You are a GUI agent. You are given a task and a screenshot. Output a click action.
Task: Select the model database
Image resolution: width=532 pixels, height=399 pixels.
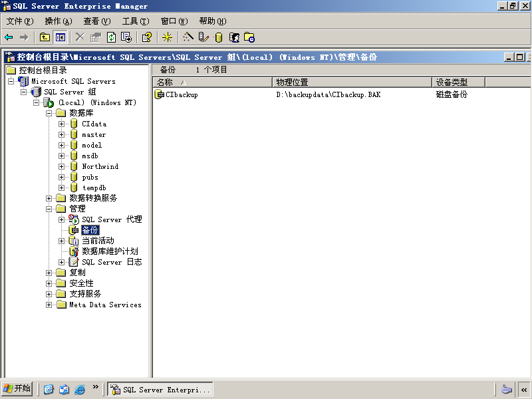92,145
